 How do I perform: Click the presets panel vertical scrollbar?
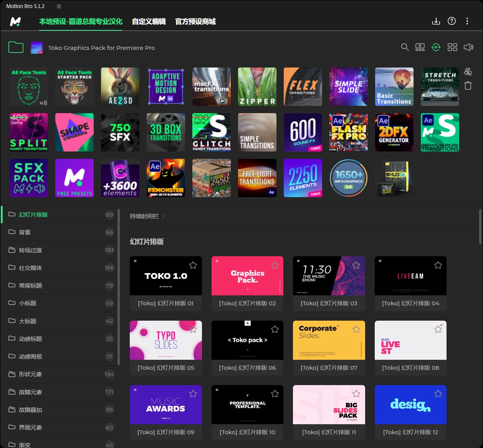coord(480,227)
